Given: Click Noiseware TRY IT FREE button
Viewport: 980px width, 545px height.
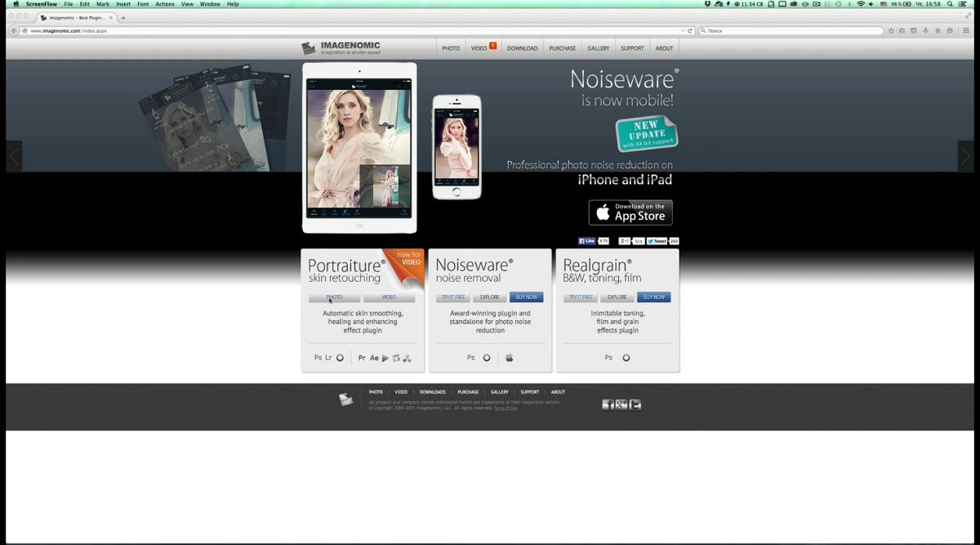Looking at the screenshot, I should pyautogui.click(x=453, y=297).
